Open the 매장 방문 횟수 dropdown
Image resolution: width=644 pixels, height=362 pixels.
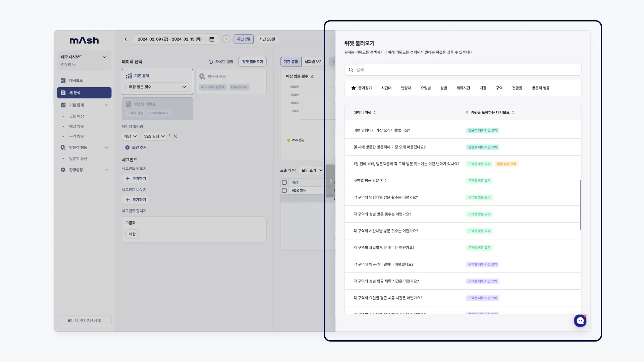point(157,87)
